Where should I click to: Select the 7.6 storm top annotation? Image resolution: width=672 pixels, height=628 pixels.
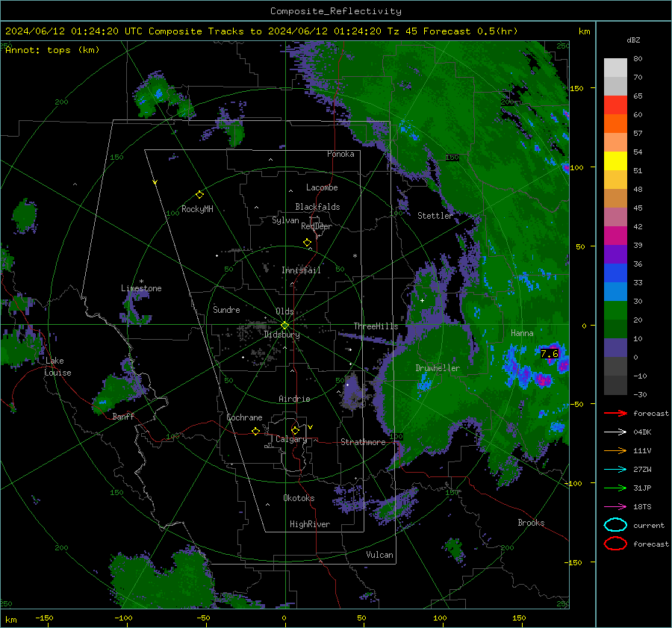click(x=550, y=354)
